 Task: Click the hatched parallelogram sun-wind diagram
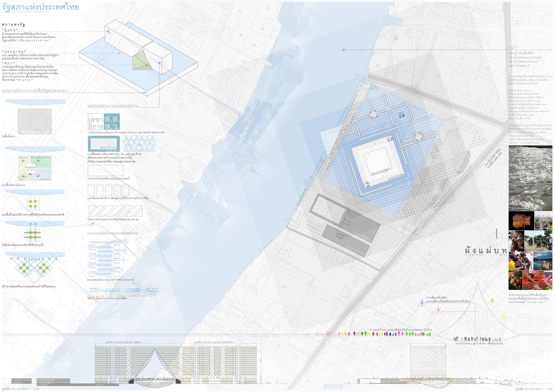click(115, 211)
